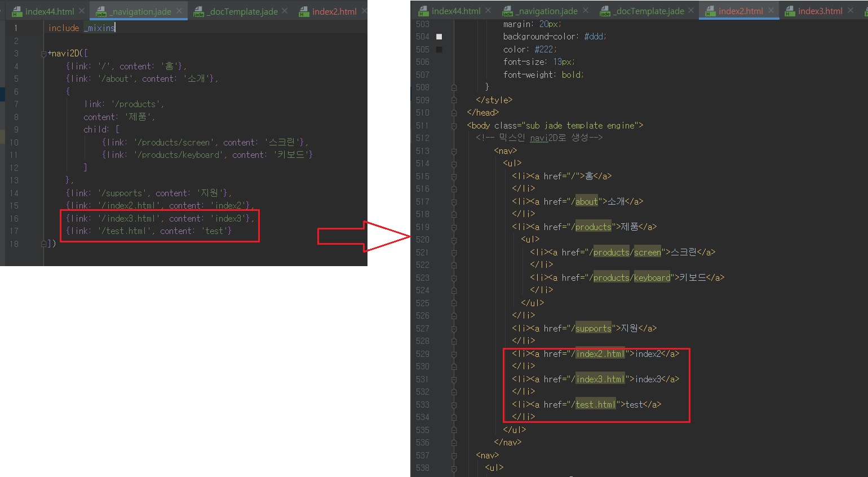Click the index3.html href on line 531
Image resolution: width=868 pixels, height=477 pixels.
600,379
